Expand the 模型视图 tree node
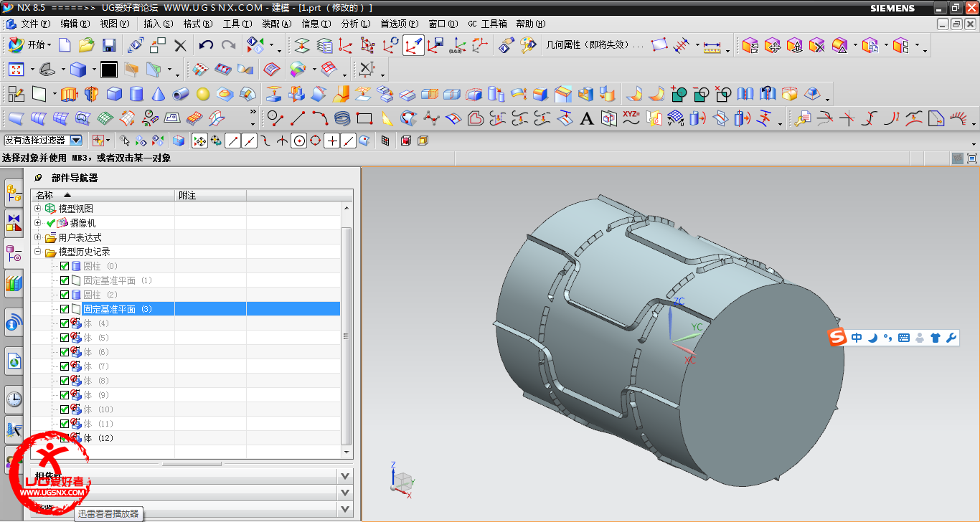This screenshot has width=980, height=522. [x=38, y=209]
